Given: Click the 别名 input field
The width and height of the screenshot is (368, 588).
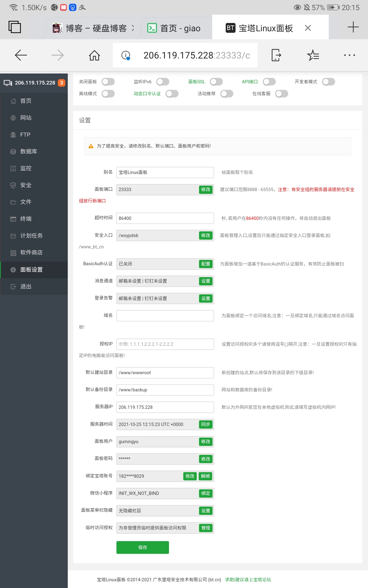Looking at the screenshot, I should pyautogui.click(x=165, y=172).
